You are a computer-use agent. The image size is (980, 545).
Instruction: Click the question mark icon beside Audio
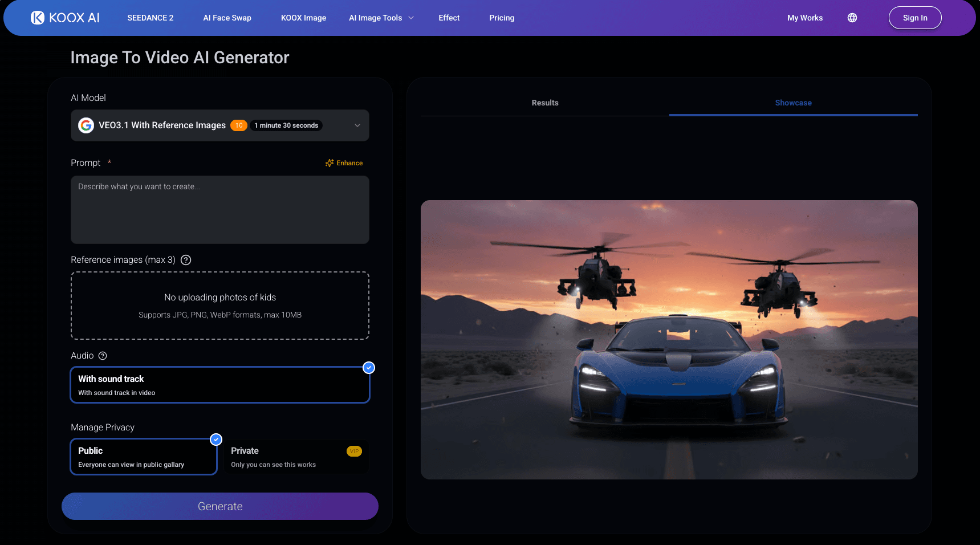point(103,355)
